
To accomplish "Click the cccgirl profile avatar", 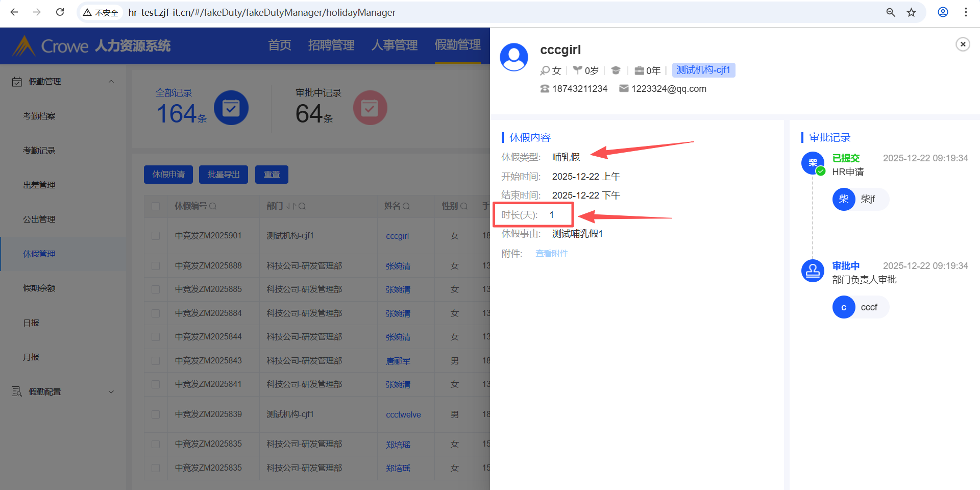I will pos(514,57).
